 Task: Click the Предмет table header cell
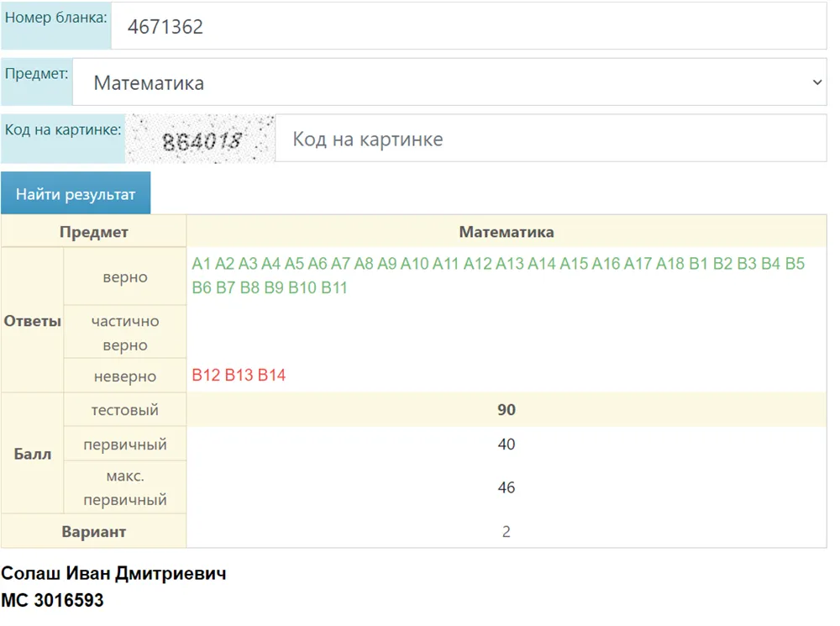(x=94, y=232)
